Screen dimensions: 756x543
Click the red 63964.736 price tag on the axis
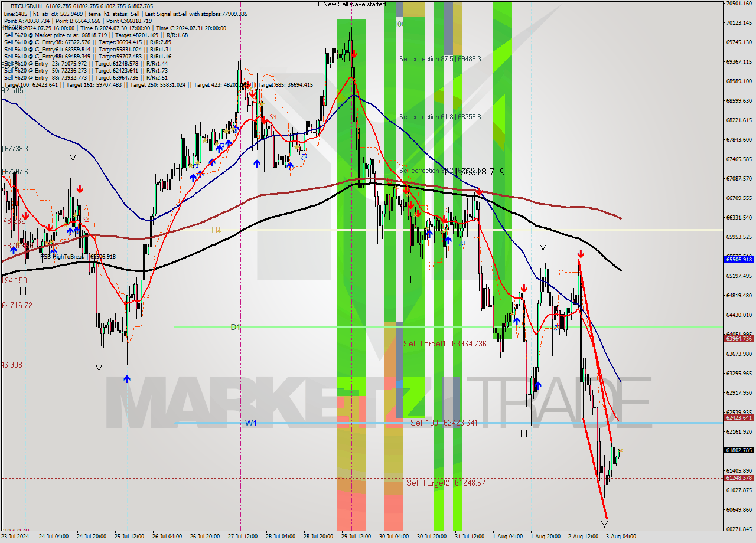pos(739,338)
